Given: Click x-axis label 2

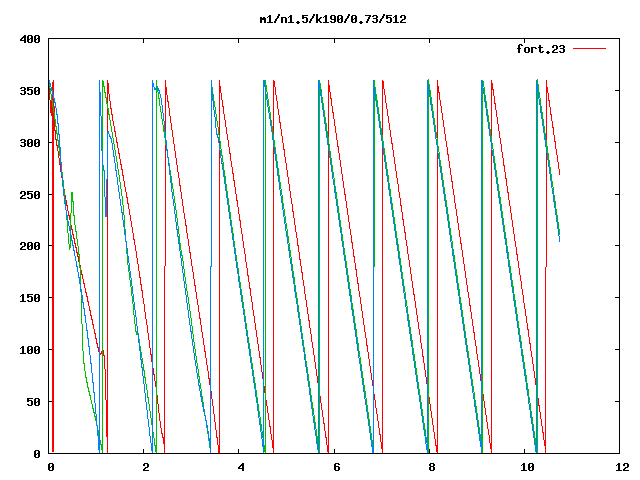Looking at the screenshot, I should pyautogui.click(x=146, y=467).
